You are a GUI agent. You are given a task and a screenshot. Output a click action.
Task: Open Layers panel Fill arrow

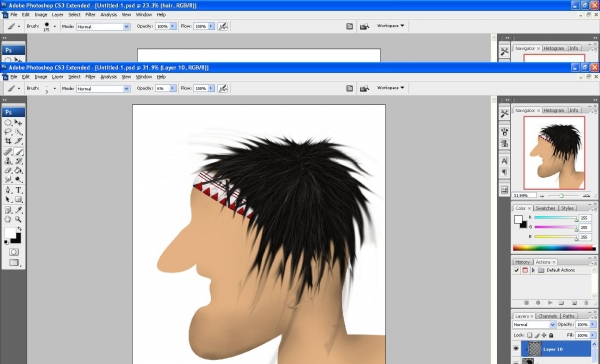pos(593,335)
